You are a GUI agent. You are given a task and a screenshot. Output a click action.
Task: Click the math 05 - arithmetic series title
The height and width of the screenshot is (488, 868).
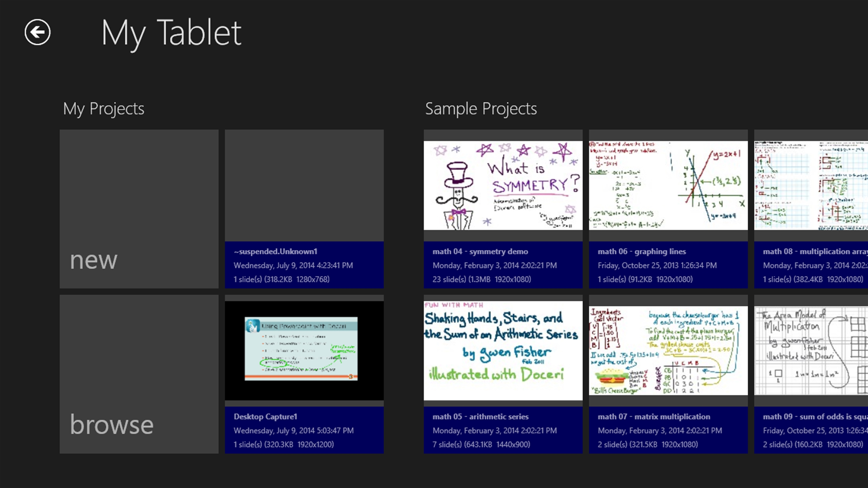[481, 417]
